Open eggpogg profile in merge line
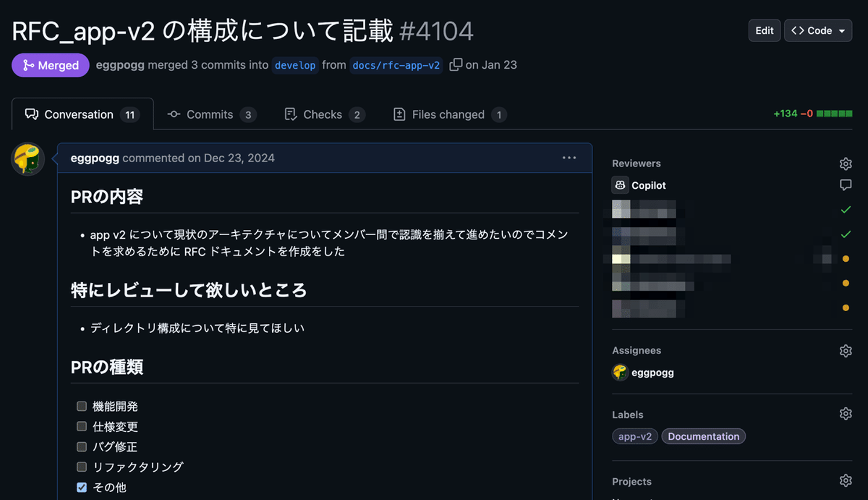This screenshot has width=868, height=500. [120, 65]
